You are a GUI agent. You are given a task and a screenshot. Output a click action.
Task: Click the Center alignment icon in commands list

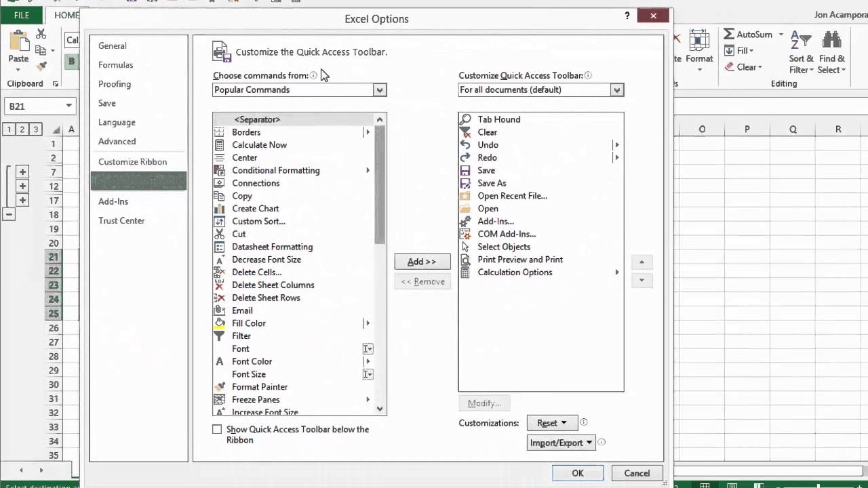[219, 157]
